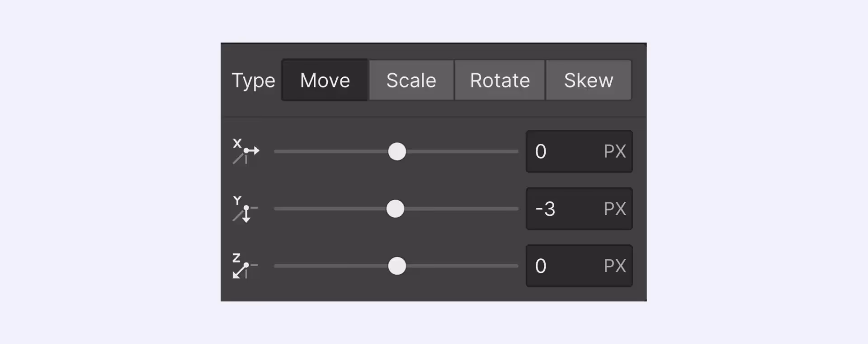Image resolution: width=868 pixels, height=344 pixels.
Task: Switch to the Scale transform type
Action: coord(411,80)
